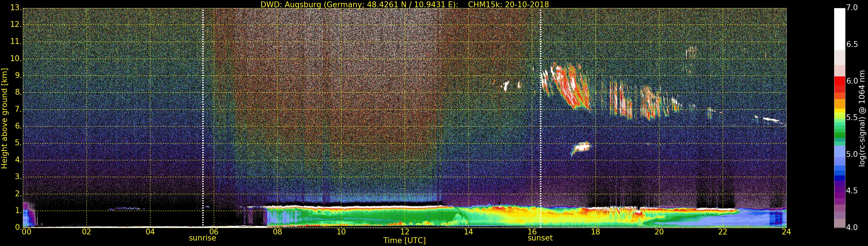Select the height axis tick "1."
This screenshot has height=246, width=868.
click(x=18, y=210)
